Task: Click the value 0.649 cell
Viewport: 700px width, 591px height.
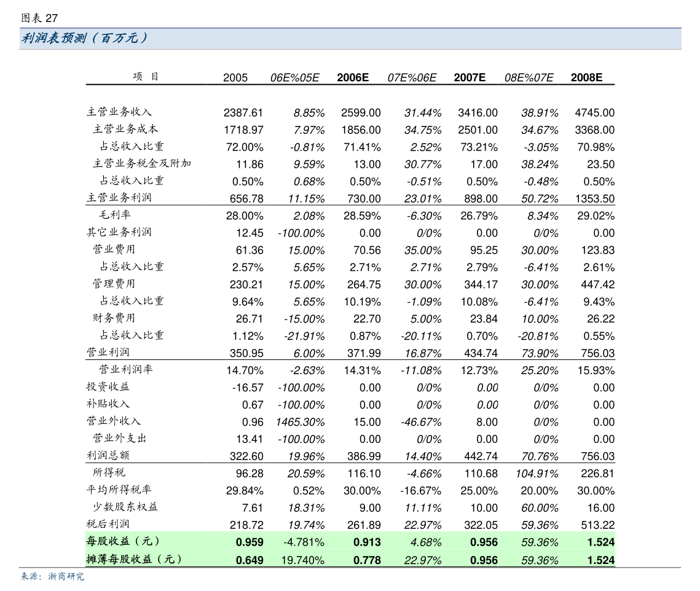Action: click(250, 560)
